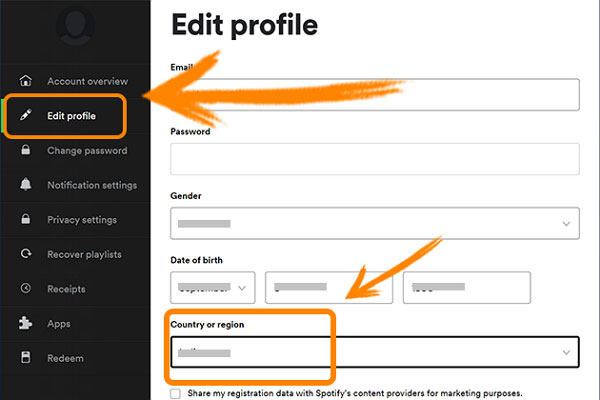Click the lock icon beside Privacy settings

tap(26, 220)
